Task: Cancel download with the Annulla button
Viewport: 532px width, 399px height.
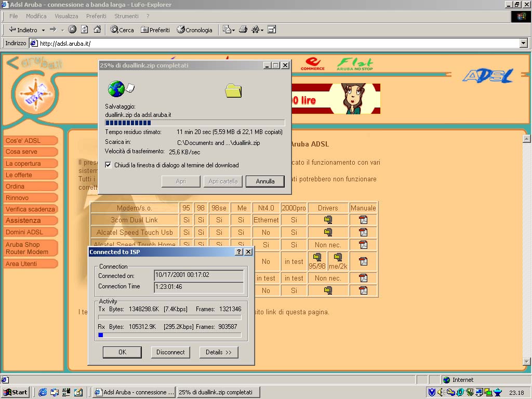Action: tap(265, 181)
